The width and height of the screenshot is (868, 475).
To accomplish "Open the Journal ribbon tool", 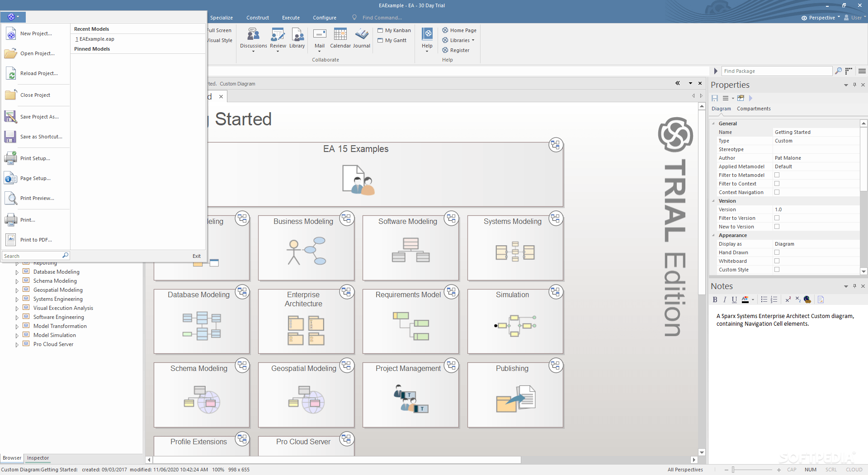I will [362, 38].
